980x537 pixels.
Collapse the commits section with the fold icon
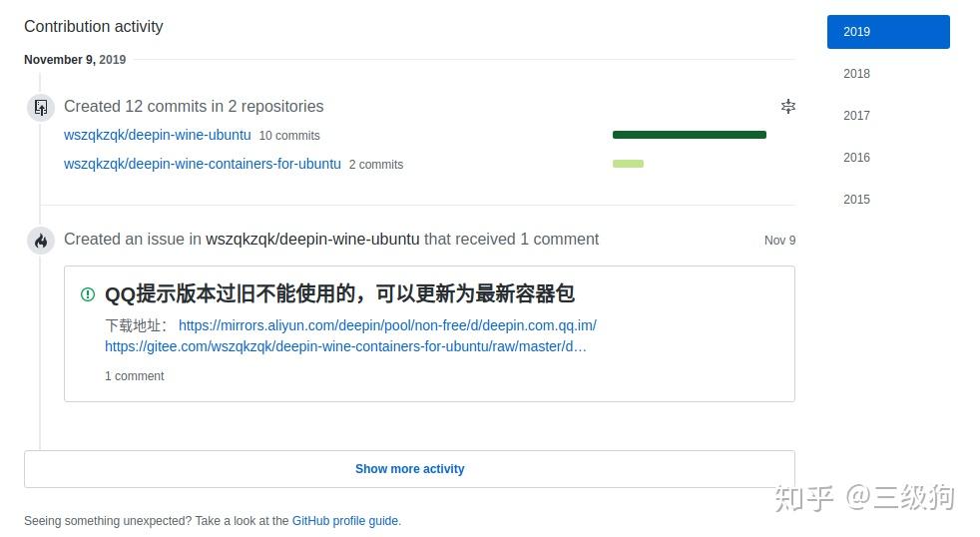click(788, 106)
